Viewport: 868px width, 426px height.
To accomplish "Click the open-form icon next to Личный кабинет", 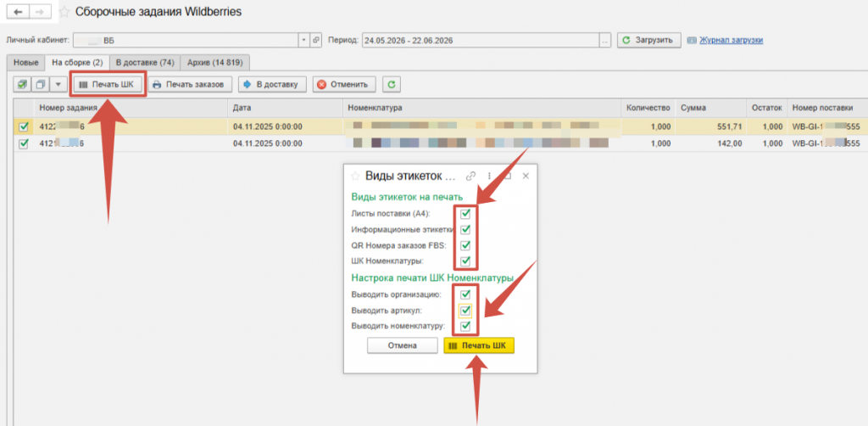I will pyautogui.click(x=316, y=41).
